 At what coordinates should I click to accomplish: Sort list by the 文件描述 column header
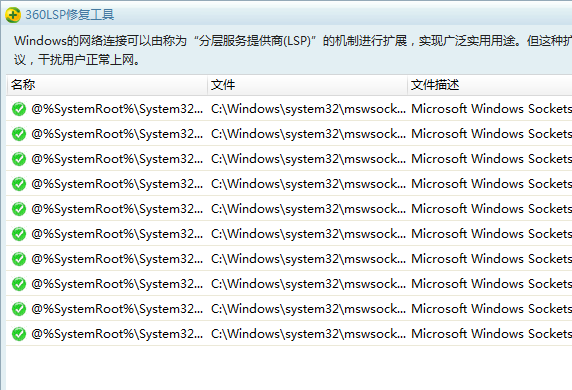tap(490, 85)
